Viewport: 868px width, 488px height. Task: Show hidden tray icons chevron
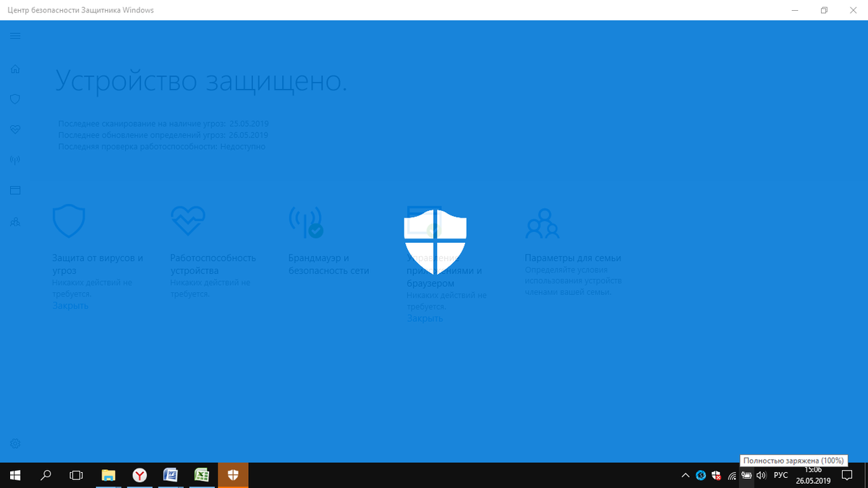click(x=686, y=475)
